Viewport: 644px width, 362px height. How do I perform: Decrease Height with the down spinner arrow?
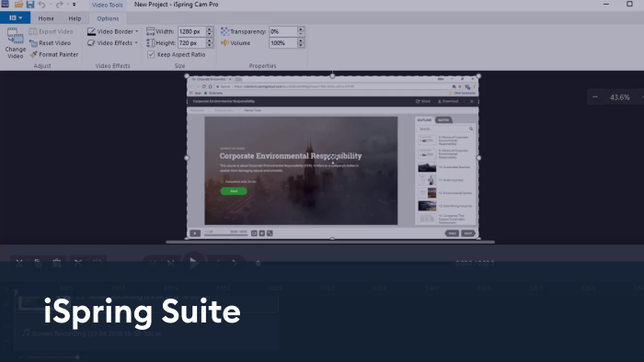(x=210, y=46)
